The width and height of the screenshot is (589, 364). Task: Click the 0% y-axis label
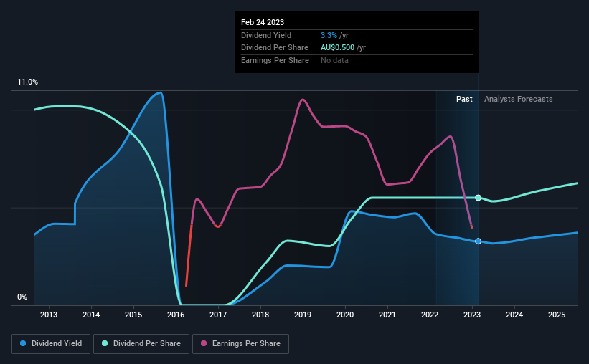(x=22, y=297)
